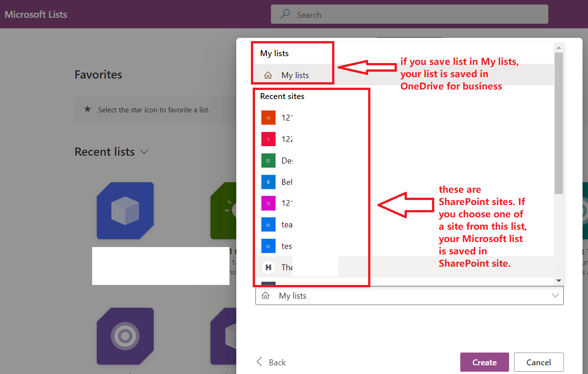Open the purple cube list tile on the bottom row
The height and width of the screenshot is (374, 588).
click(224, 336)
